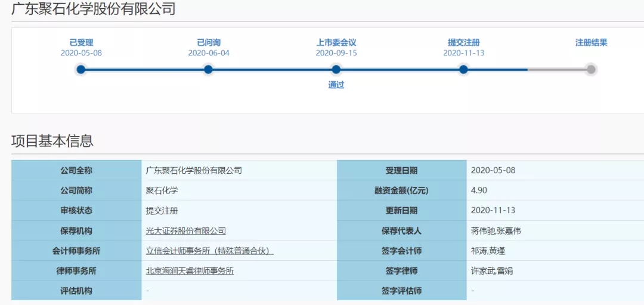This screenshot has width=644, height=305.
Task: Click the 上市委会议 stage label
Action: (336, 42)
